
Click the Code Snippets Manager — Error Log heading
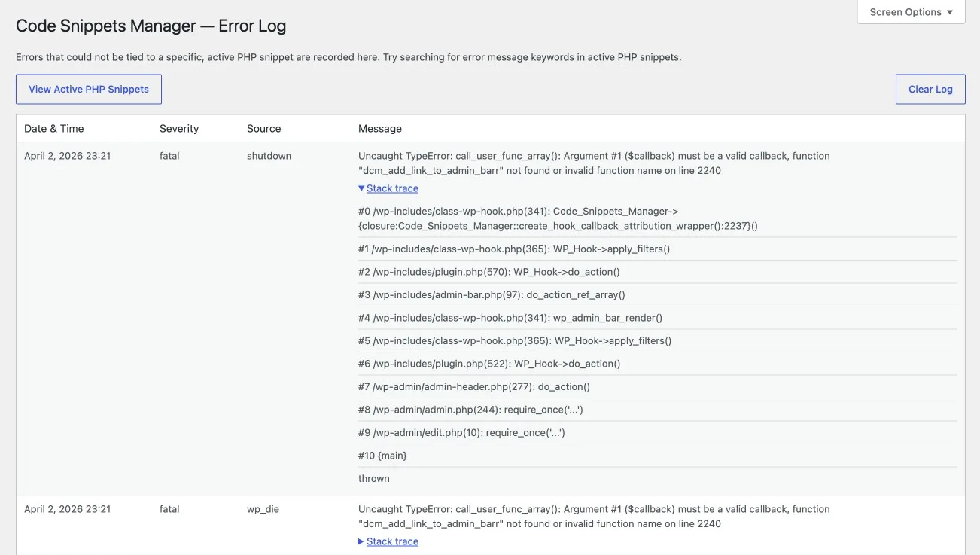pyautogui.click(x=151, y=26)
